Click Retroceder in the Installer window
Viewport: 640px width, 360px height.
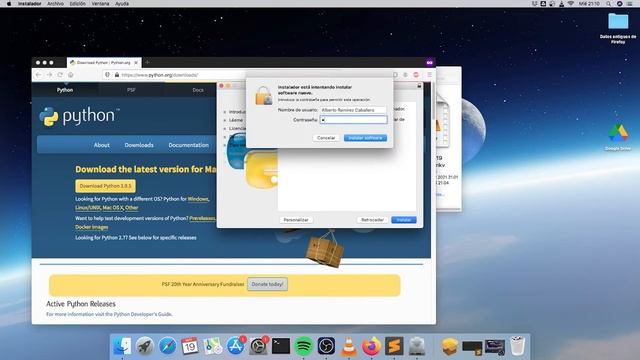point(372,220)
